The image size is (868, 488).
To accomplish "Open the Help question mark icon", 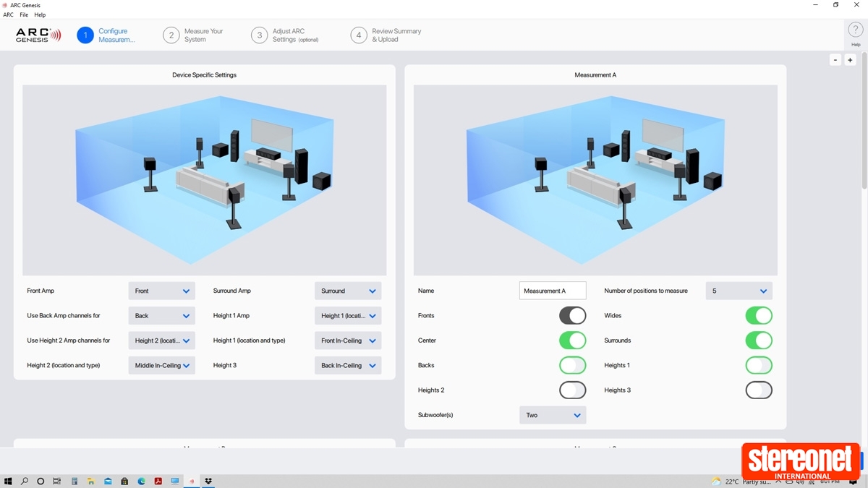I will (x=856, y=31).
